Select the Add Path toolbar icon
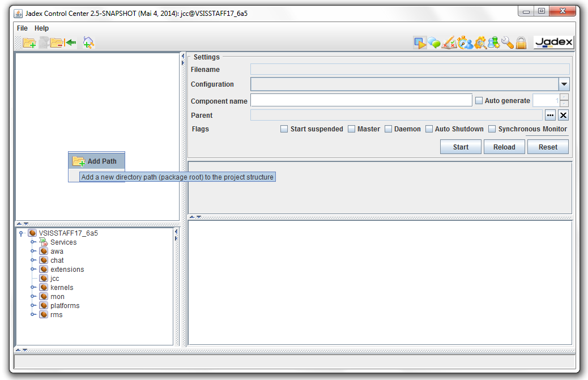The height and width of the screenshot is (380, 588). (x=29, y=42)
